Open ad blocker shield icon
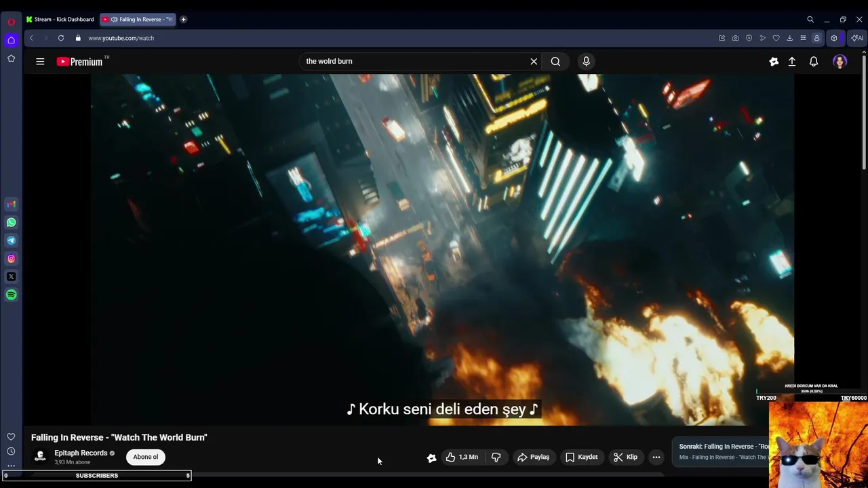 click(749, 38)
